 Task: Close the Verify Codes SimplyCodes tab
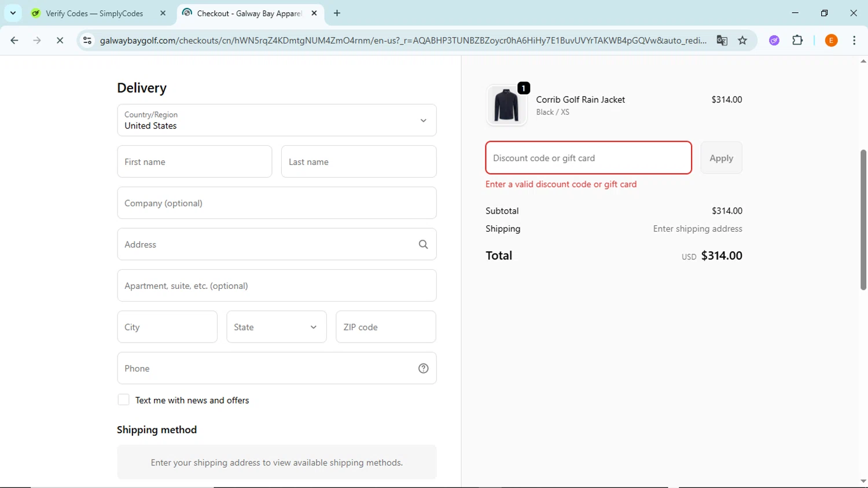pos(163,13)
